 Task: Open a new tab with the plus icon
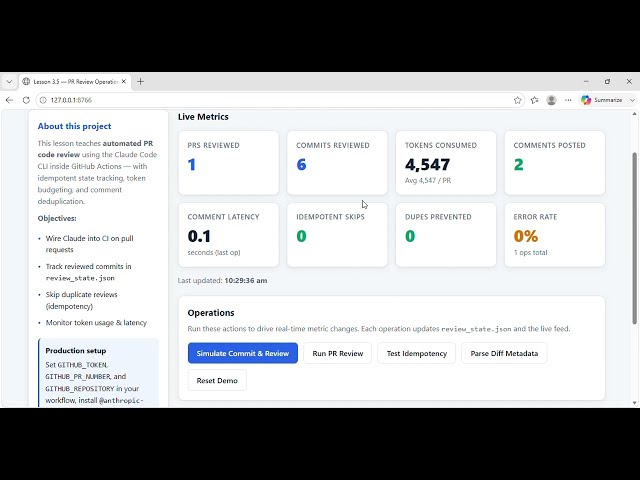[x=140, y=82]
